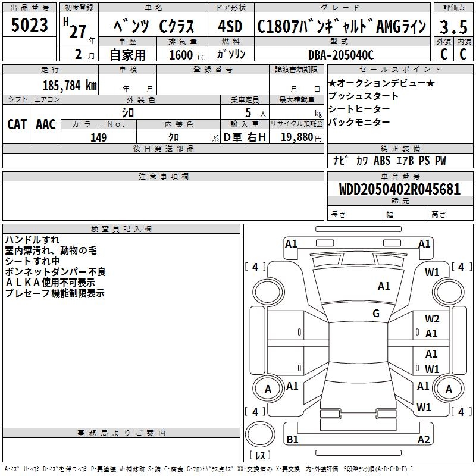The height and width of the screenshot is (476, 476).
Task: Click the front-right wheel circle on the diagram
Action: pyautogui.click(x=449, y=291)
